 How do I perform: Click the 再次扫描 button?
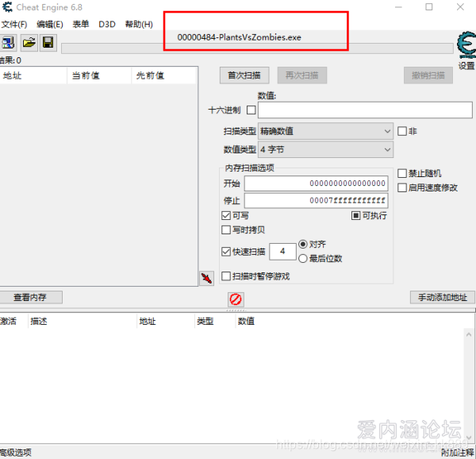[302, 75]
